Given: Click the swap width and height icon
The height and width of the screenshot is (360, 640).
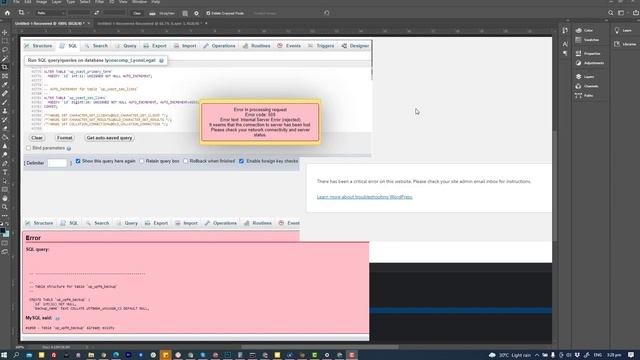Looking at the screenshot, I should pos(97,13).
